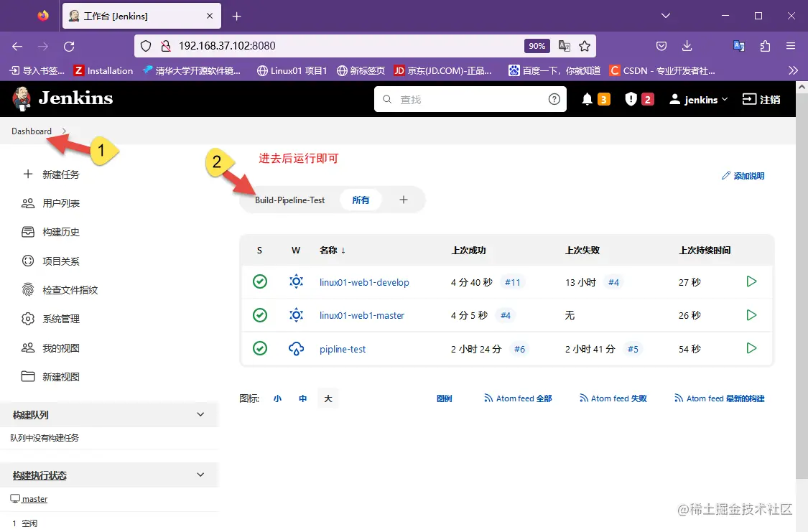Click the 注销 logout button
This screenshot has height=532, width=808.
coord(761,99)
